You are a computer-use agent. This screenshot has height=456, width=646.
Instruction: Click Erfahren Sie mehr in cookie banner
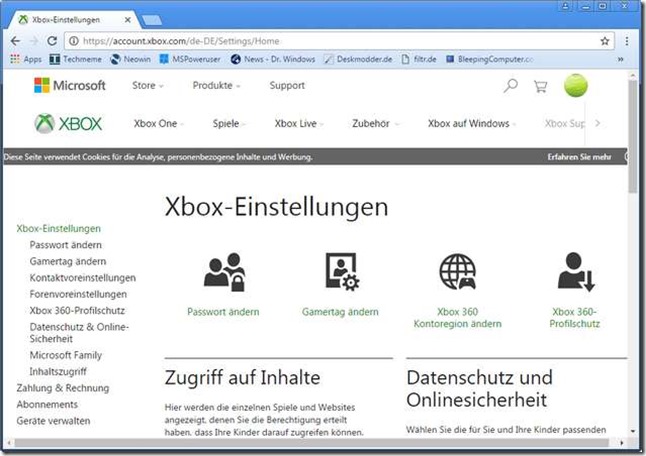tap(579, 157)
